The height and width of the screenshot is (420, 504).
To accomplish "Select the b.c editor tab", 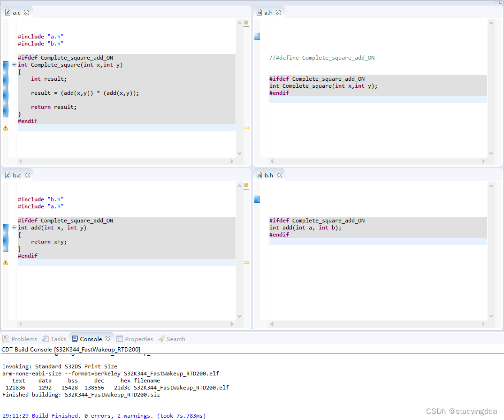I will [x=17, y=175].
